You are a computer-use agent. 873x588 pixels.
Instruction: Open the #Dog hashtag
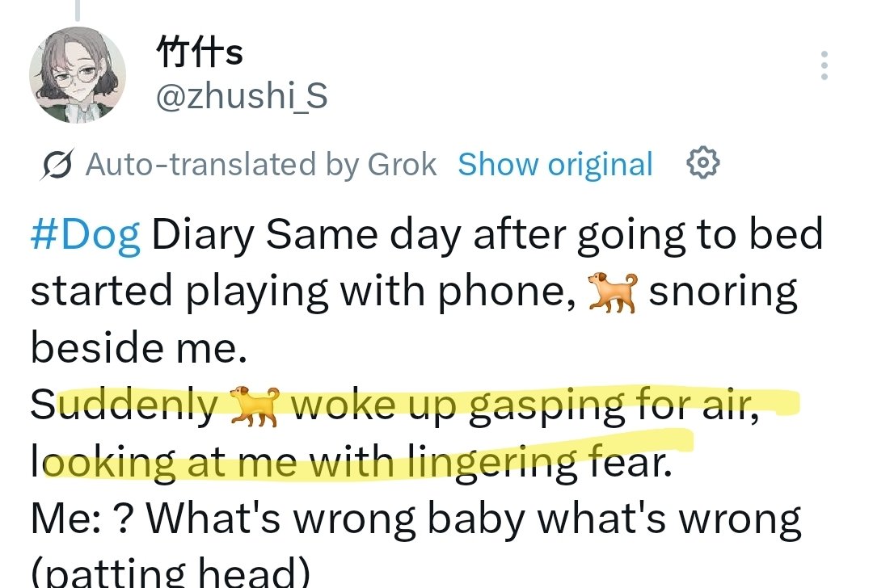85,235
